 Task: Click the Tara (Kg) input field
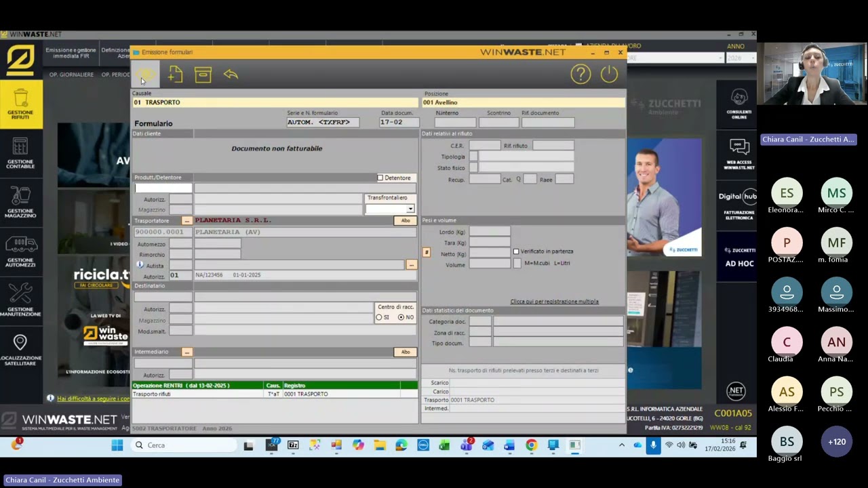click(490, 243)
